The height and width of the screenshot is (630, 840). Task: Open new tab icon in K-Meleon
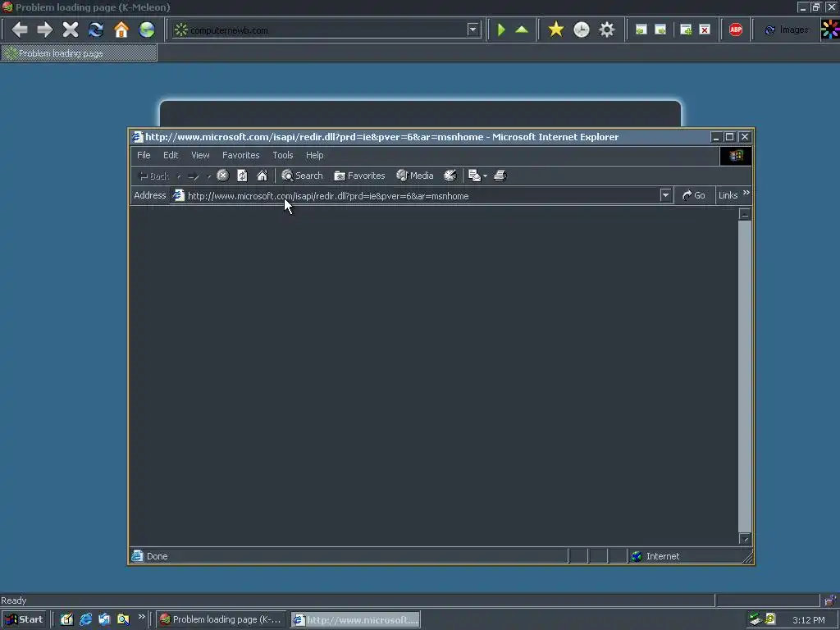686,30
